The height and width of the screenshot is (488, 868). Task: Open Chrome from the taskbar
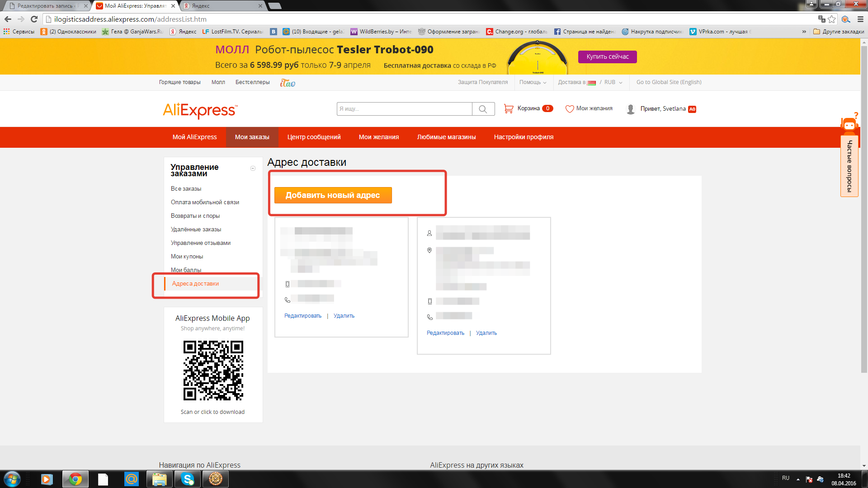(x=75, y=479)
